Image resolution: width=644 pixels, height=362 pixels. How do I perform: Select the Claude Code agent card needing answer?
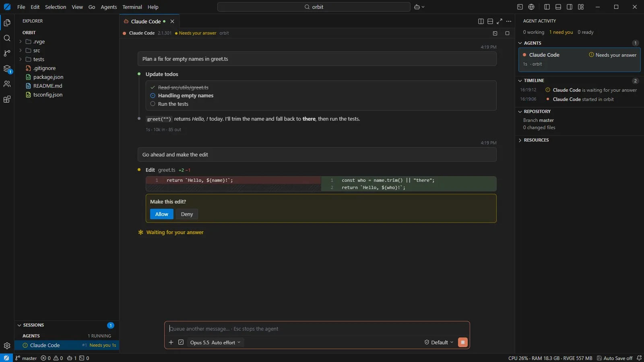tap(580, 59)
